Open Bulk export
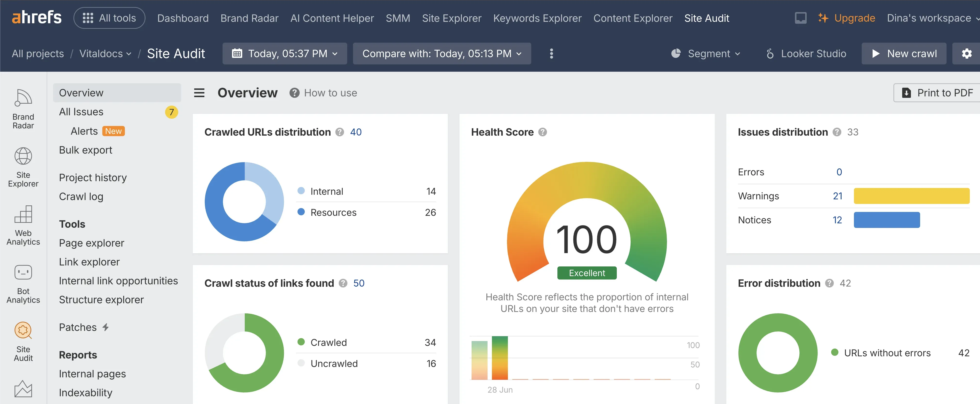The image size is (980, 404). tap(86, 150)
